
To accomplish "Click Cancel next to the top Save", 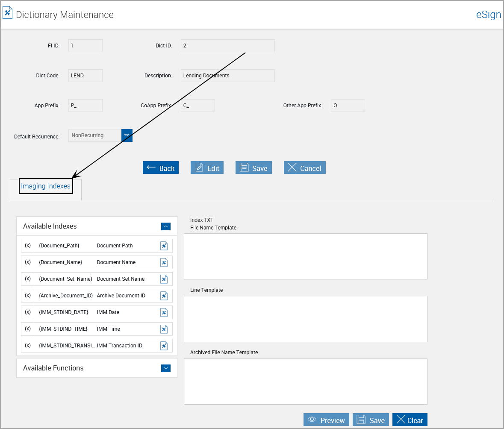I will pyautogui.click(x=304, y=168).
